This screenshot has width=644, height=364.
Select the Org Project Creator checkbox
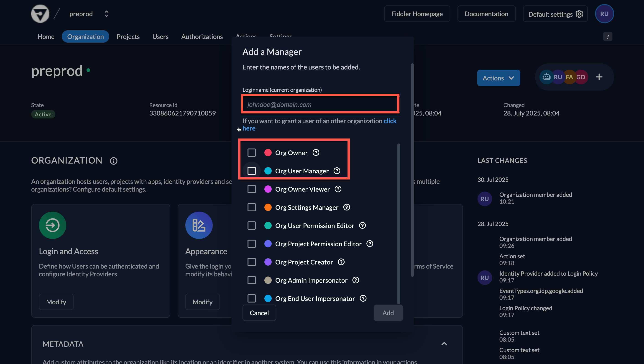[251, 262]
